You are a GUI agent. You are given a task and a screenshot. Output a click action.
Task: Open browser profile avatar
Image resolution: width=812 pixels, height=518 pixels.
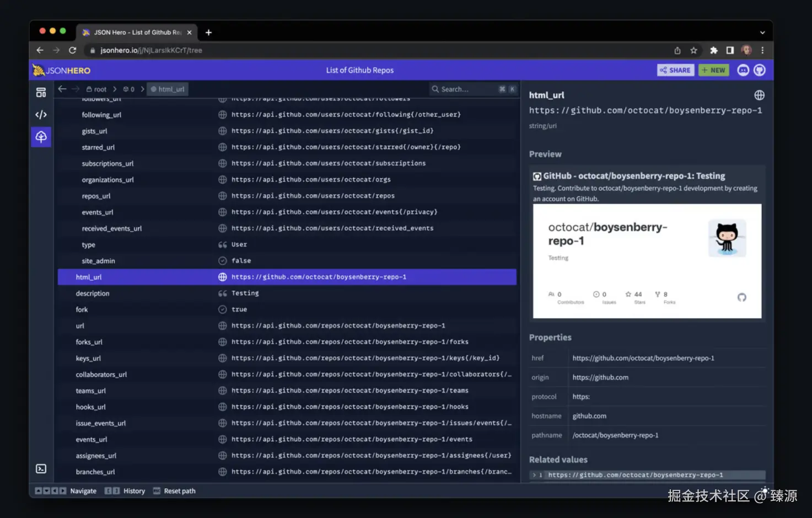click(746, 50)
